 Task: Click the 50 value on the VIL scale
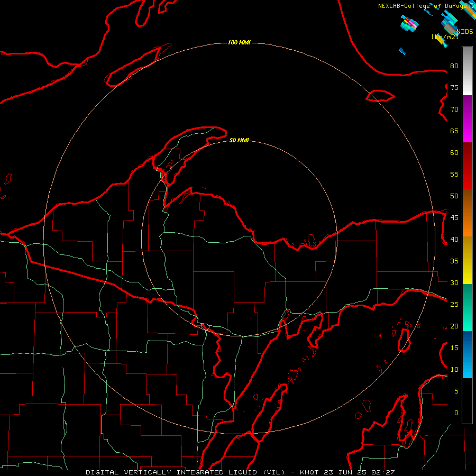pyautogui.click(x=454, y=196)
